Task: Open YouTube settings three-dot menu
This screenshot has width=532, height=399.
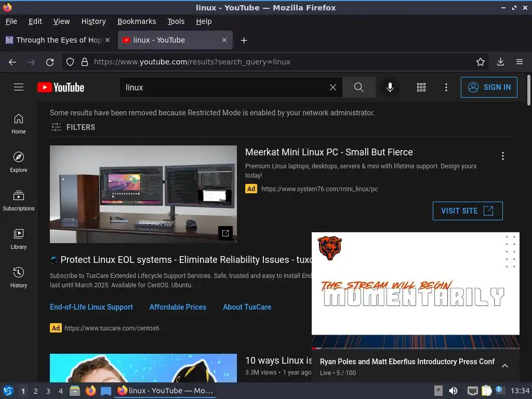Action: pos(446,87)
